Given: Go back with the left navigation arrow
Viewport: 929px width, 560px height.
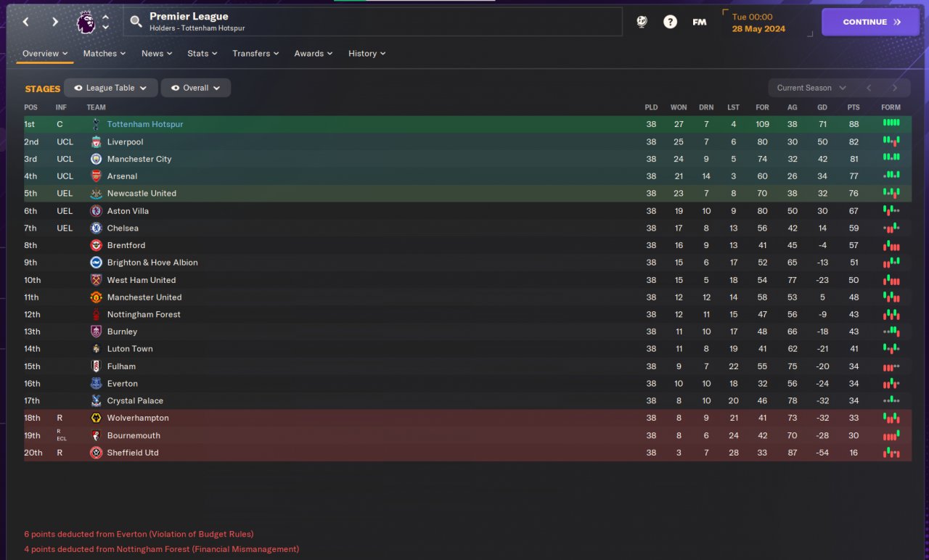Looking at the screenshot, I should click(26, 22).
